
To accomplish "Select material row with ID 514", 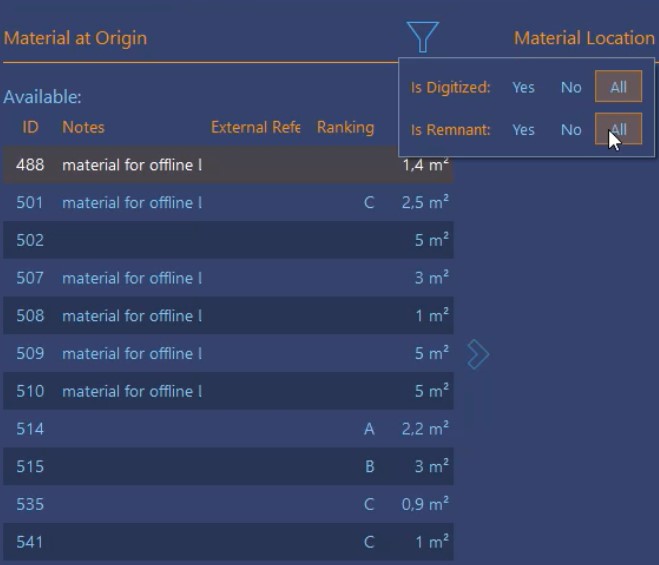I will point(228,428).
